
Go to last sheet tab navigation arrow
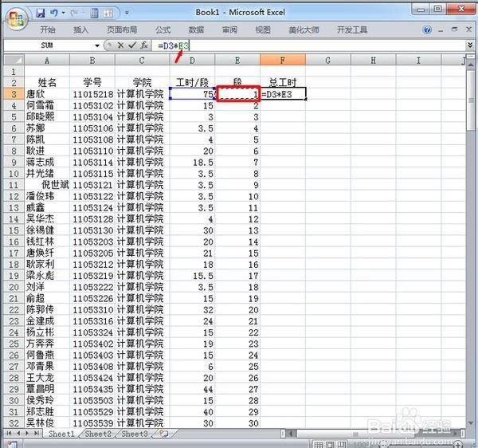tap(37, 433)
